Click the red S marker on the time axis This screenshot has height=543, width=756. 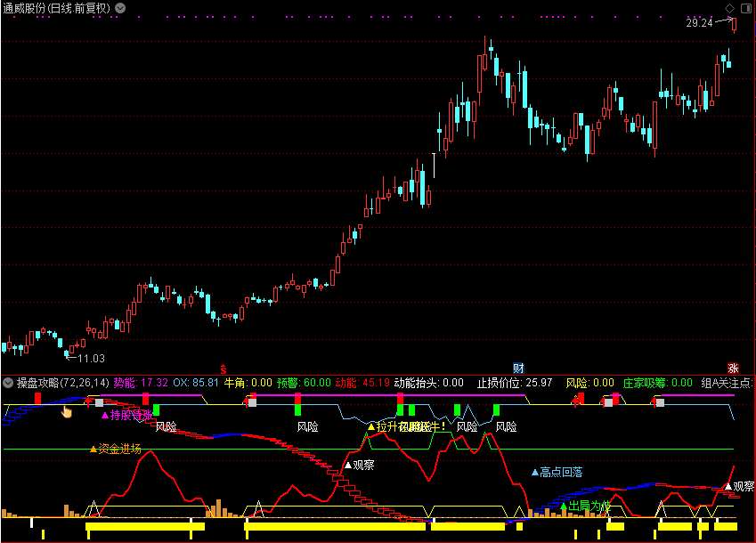coord(224,368)
